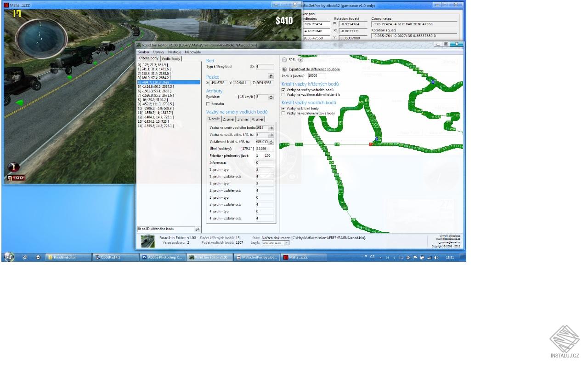Zoom in the map with the plus icon

coord(300,60)
